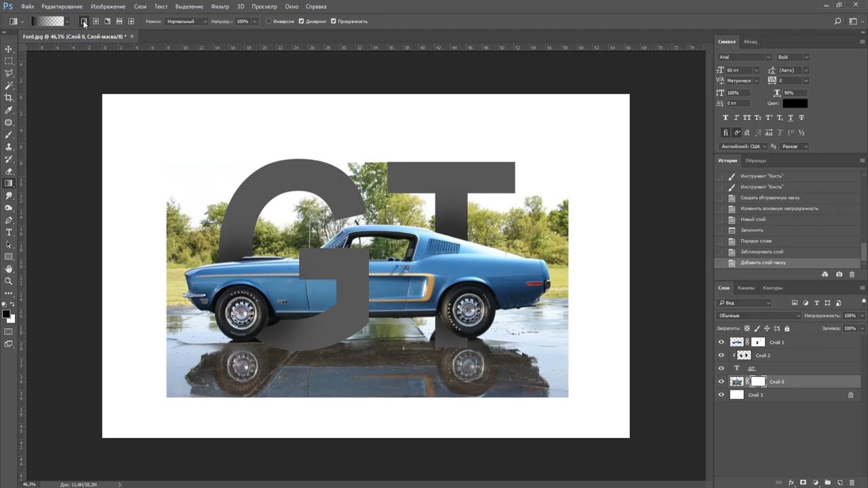Image resolution: width=868 pixels, height=488 pixels.
Task: Click the Заблокировать слой history step
Action: click(x=760, y=252)
